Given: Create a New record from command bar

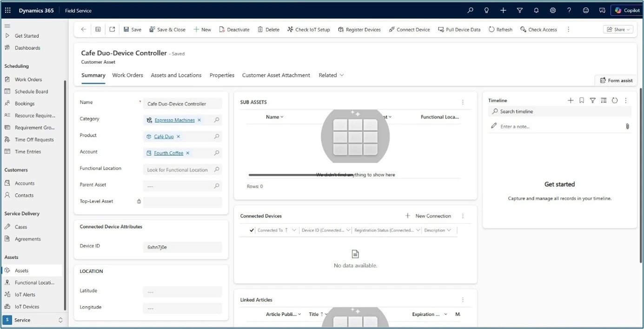Looking at the screenshot, I should click(x=202, y=29).
